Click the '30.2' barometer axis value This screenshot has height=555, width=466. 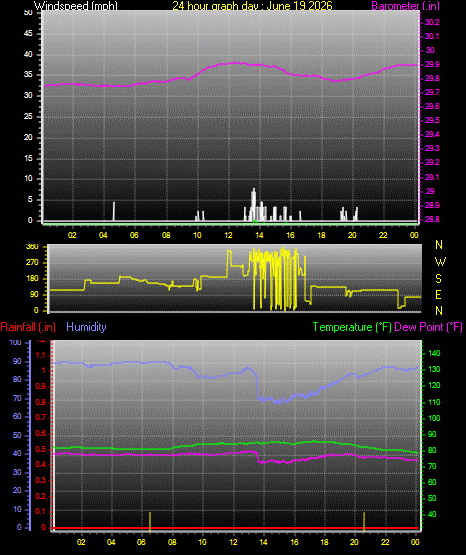(432, 22)
